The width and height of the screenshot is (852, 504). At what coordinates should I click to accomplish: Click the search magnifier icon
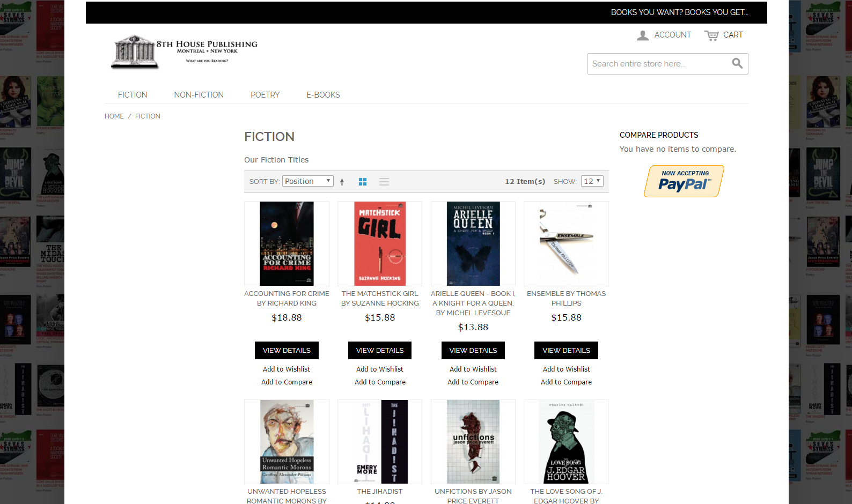tap(737, 63)
